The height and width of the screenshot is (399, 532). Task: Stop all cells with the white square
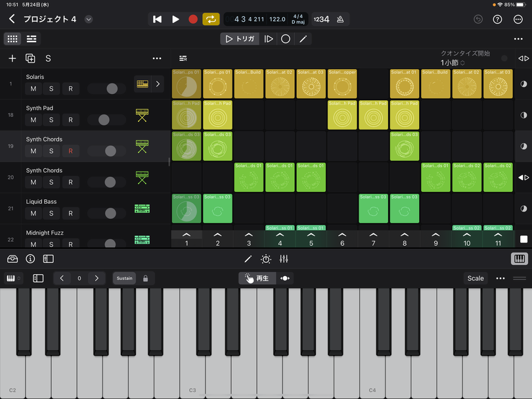click(523, 239)
